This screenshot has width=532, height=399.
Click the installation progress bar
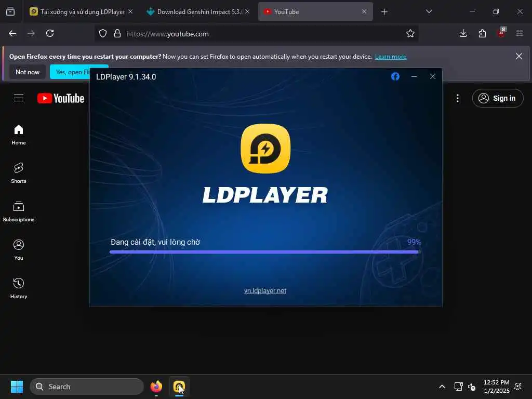[x=265, y=252]
